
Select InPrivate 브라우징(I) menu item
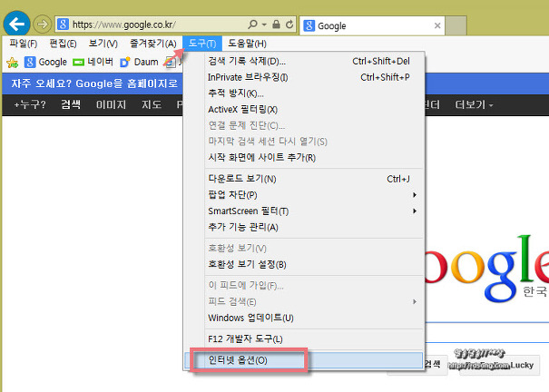pyautogui.click(x=248, y=77)
